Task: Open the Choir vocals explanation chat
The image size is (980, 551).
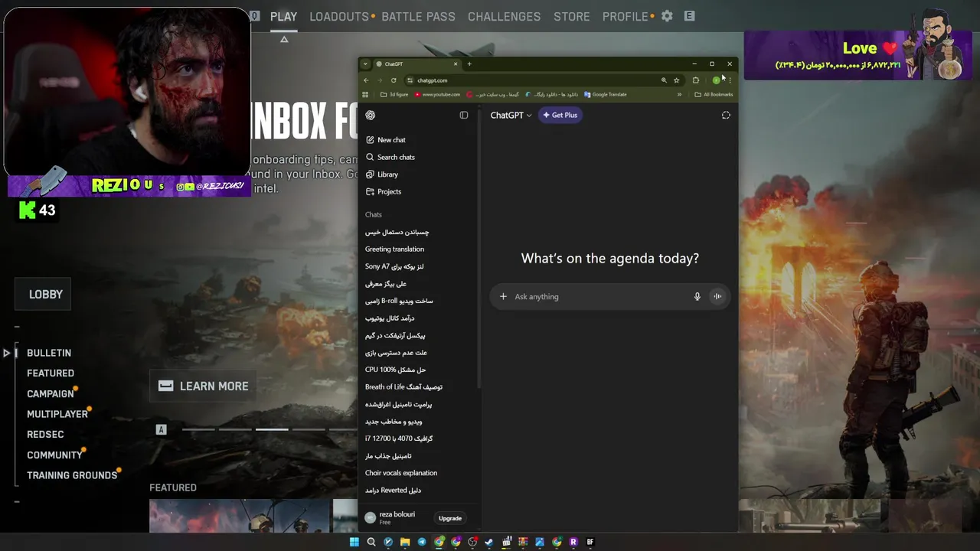Action: pyautogui.click(x=401, y=473)
